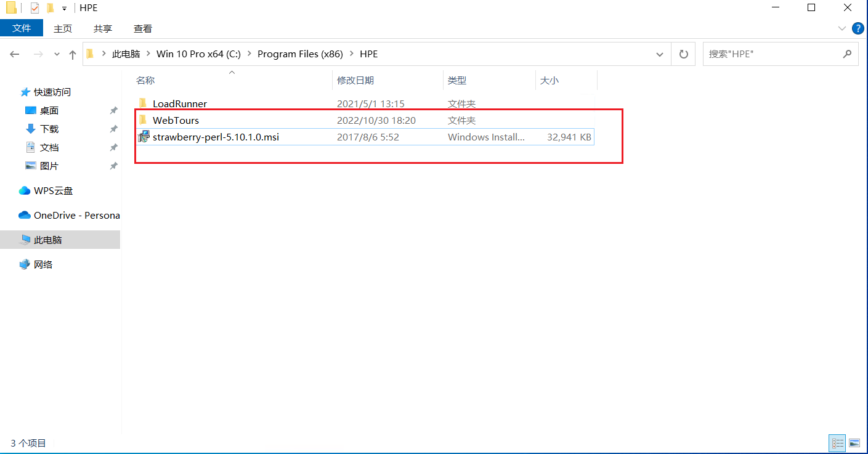Click the folder icon in address bar
This screenshot has width=868, height=454.
tap(90, 54)
